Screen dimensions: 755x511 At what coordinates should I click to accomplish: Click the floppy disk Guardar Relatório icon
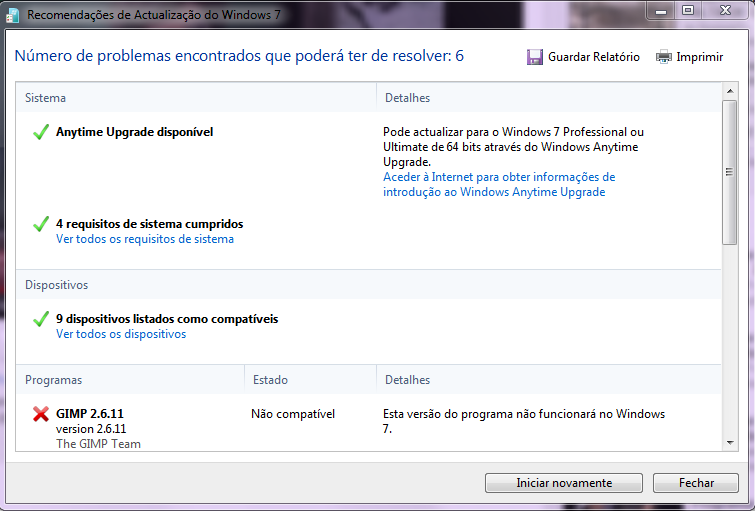535,57
